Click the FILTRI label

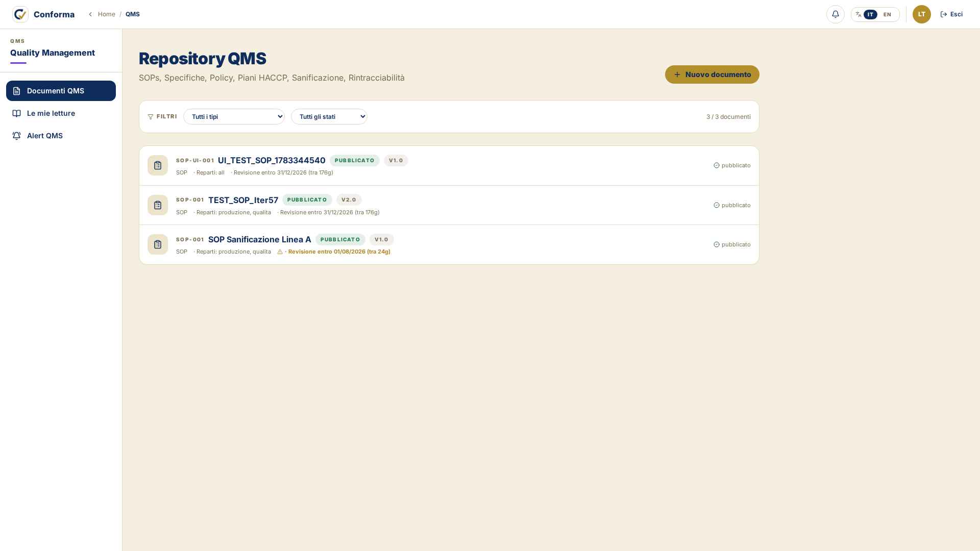(x=167, y=117)
